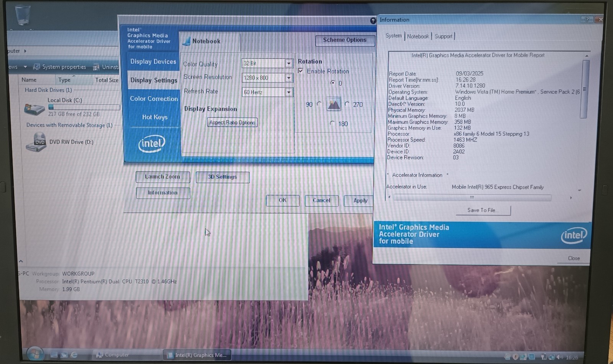The width and height of the screenshot is (613, 364).
Task: Switch to the Support tab in Information
Action: pyautogui.click(x=443, y=36)
